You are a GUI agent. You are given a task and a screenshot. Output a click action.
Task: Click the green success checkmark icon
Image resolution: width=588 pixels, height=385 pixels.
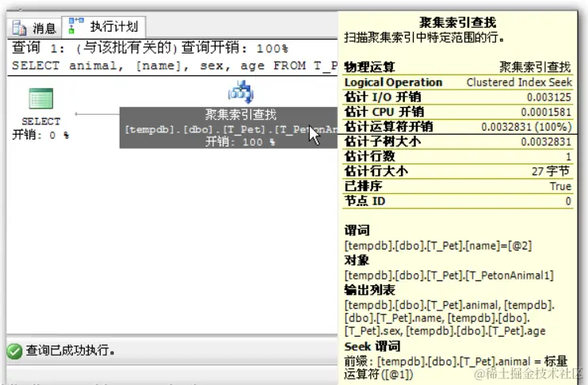tap(14, 351)
